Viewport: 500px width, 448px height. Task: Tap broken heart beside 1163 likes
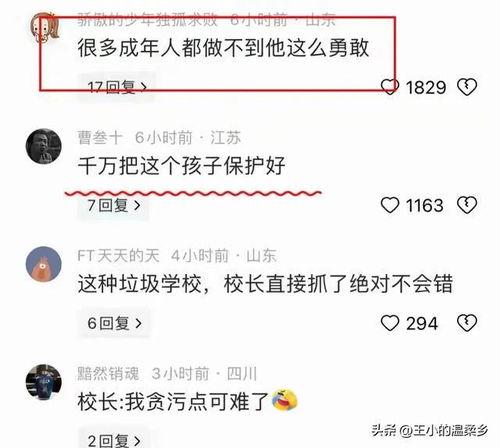pos(467,205)
